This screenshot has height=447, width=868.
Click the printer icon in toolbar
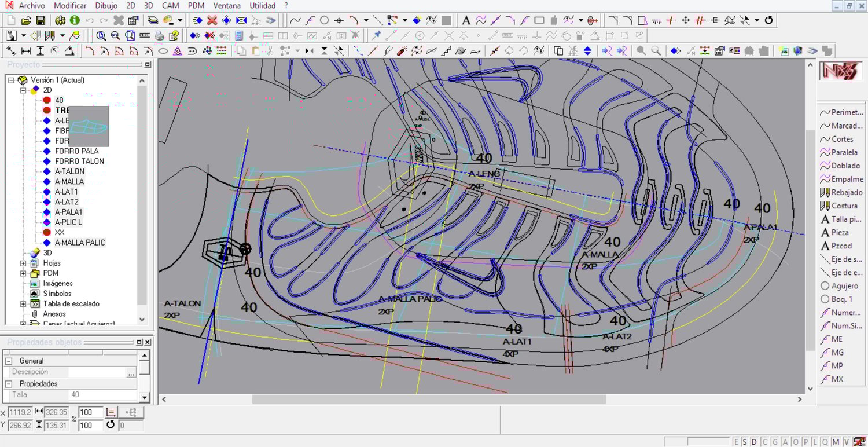tap(159, 36)
